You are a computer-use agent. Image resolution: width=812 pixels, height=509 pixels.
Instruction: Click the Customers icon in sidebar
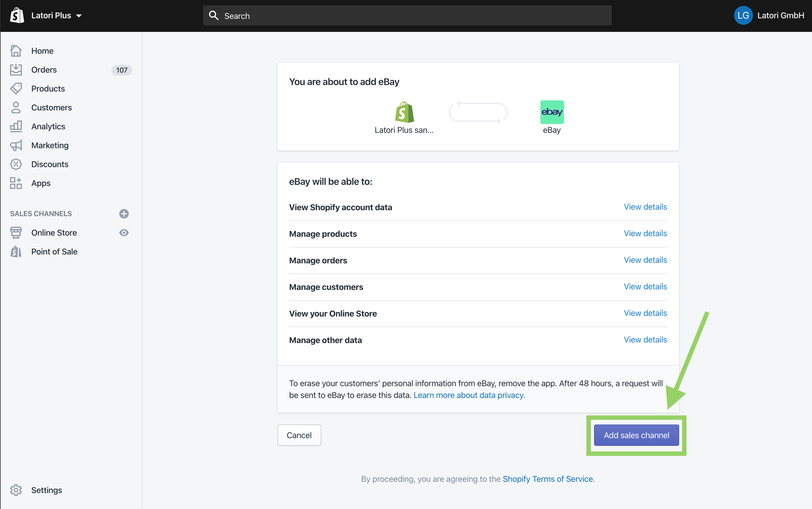point(16,107)
